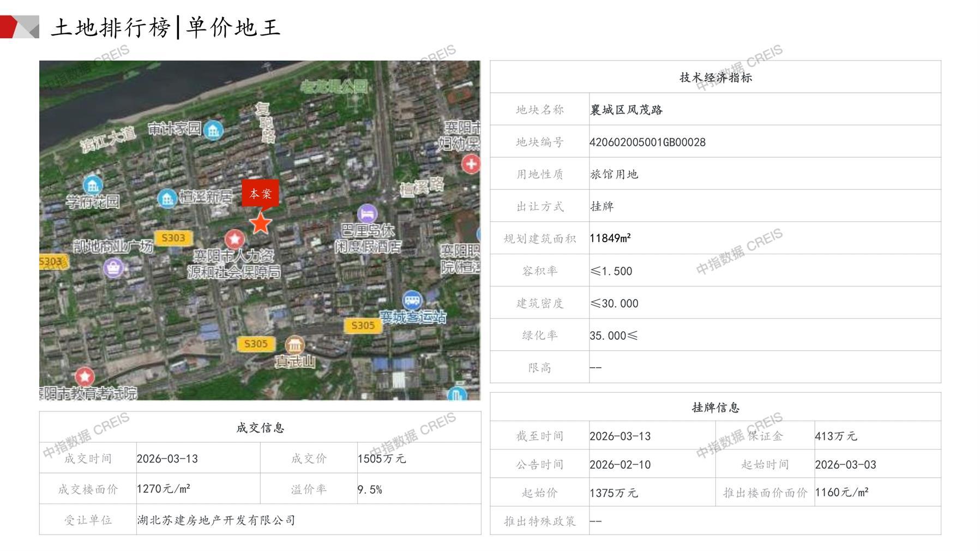Click the 审计家园 residential building icon

click(x=213, y=130)
